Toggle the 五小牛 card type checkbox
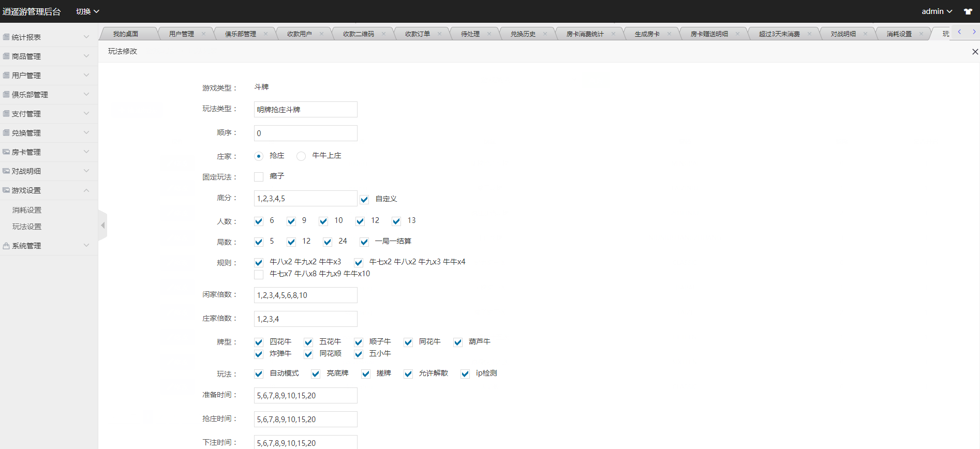Viewport: 980px width, 449px height. [x=359, y=354]
